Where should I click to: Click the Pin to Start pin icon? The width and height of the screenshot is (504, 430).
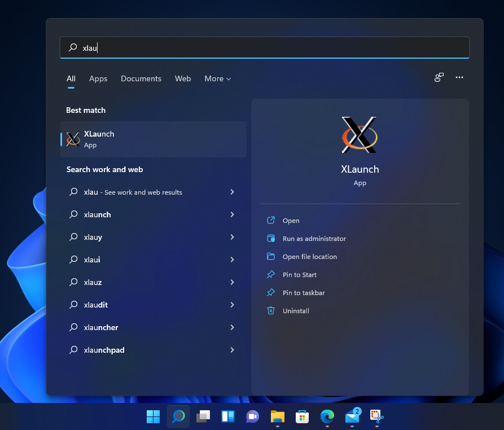click(271, 274)
